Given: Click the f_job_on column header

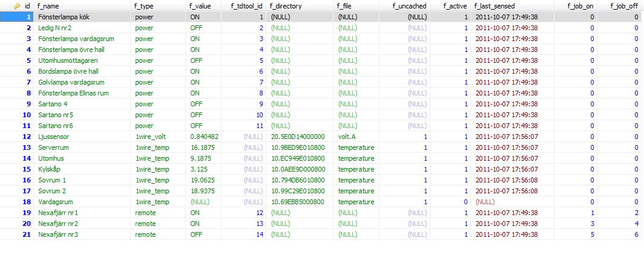Looking at the screenshot, I should tap(580, 6).
